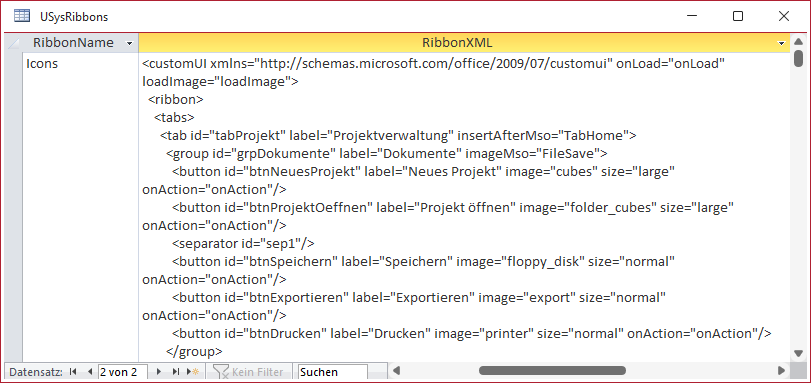Click vertical scrollbar down arrow
The height and width of the screenshot is (383, 811).
click(x=799, y=353)
